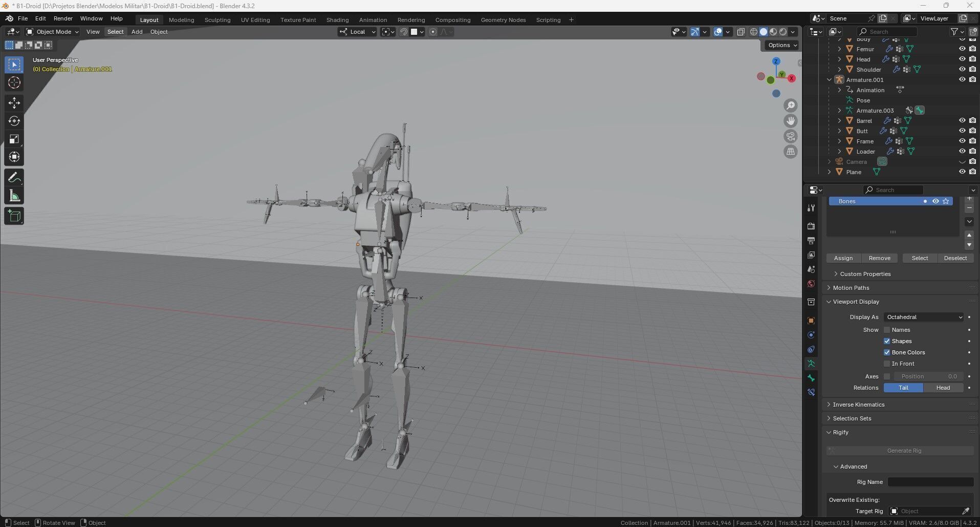Expand Custom Properties subpanel
The width and height of the screenshot is (980, 527).
click(x=865, y=274)
